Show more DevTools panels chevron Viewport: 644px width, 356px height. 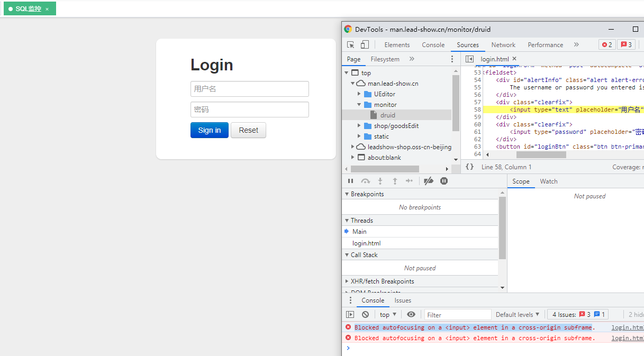[576, 45]
